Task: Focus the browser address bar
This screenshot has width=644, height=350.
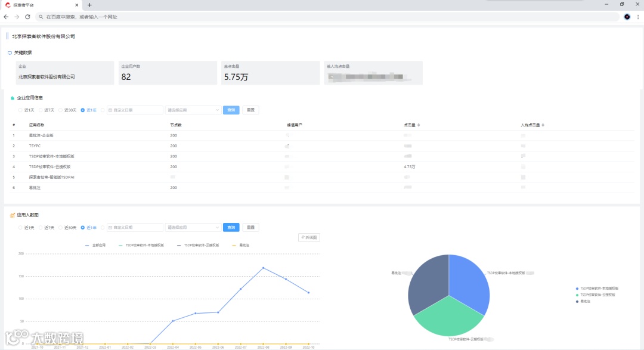Action: [329, 17]
